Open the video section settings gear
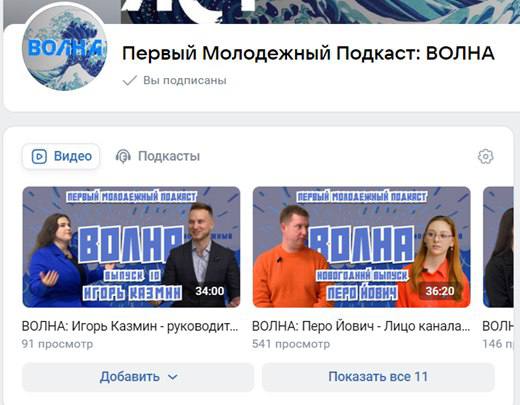Viewport: 520px width, 405px height. pyautogui.click(x=485, y=156)
